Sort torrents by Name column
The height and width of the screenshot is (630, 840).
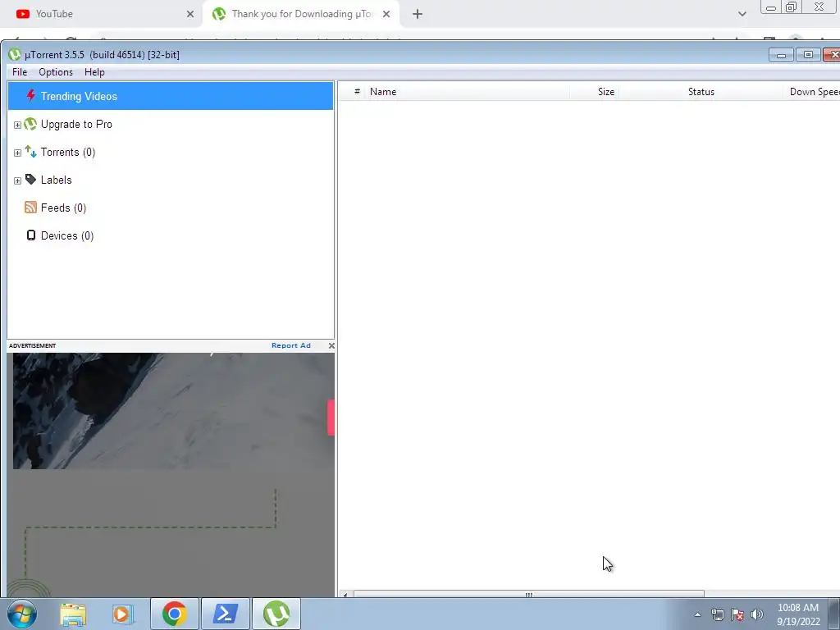[467, 92]
